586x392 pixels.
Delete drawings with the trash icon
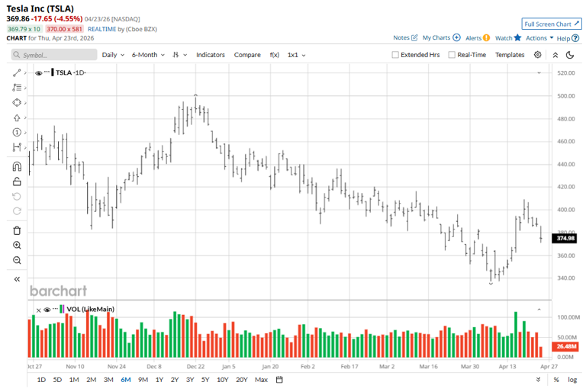[17, 230]
